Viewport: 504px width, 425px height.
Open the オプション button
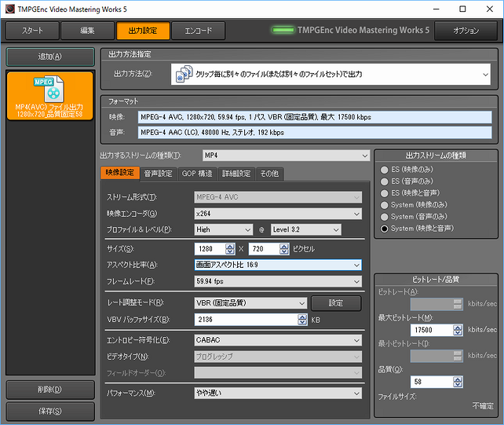[x=466, y=31]
